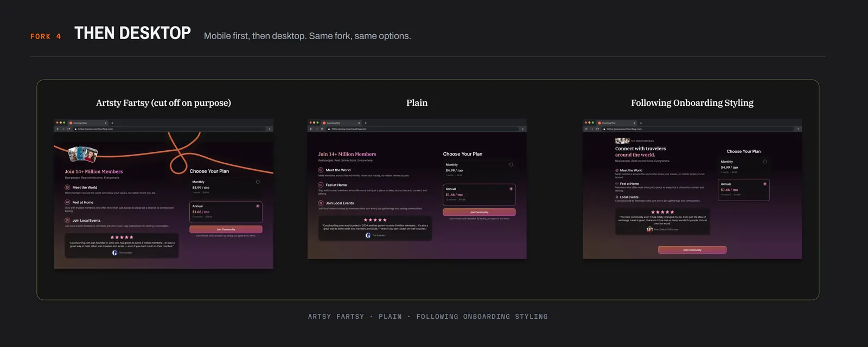Click 'Join 14+ Million Members' heading in Artsty Fartsy mockup
The width and height of the screenshot is (868, 347).
(x=94, y=171)
